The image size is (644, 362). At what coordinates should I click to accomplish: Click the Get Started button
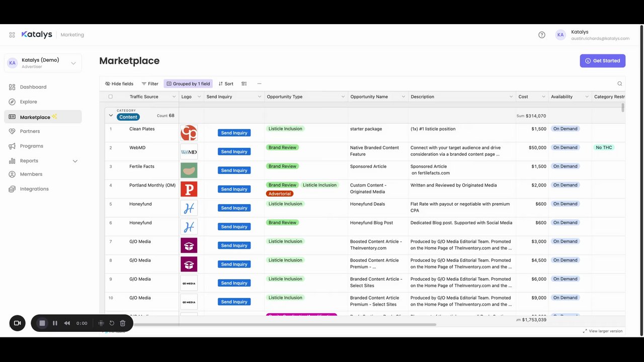pyautogui.click(x=602, y=61)
